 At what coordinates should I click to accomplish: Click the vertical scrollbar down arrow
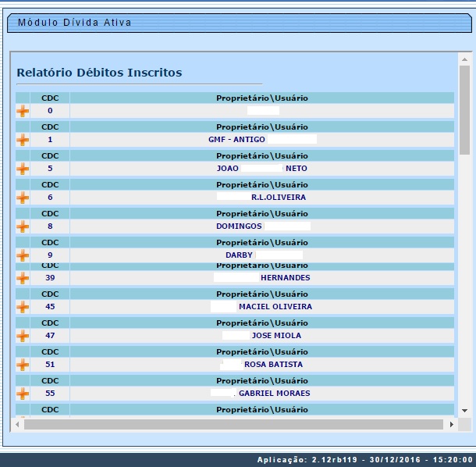coord(464,410)
